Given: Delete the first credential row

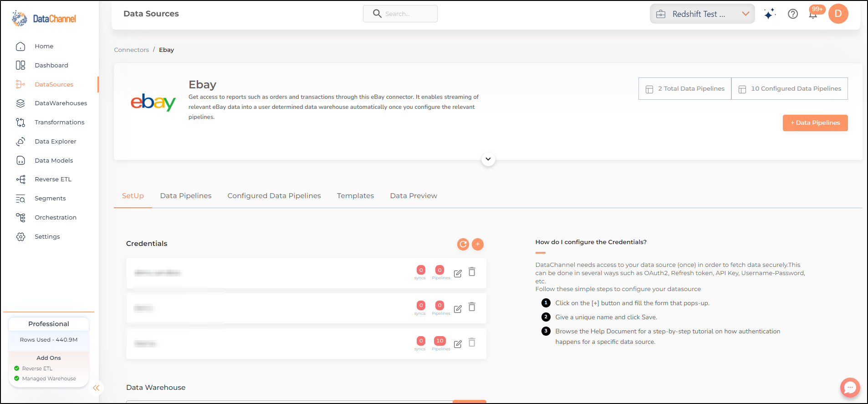Looking at the screenshot, I should click(472, 272).
